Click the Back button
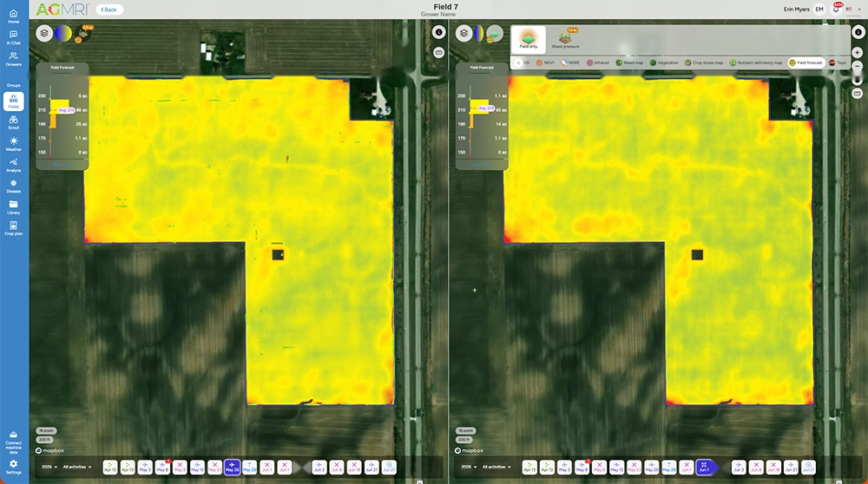 pos(109,10)
